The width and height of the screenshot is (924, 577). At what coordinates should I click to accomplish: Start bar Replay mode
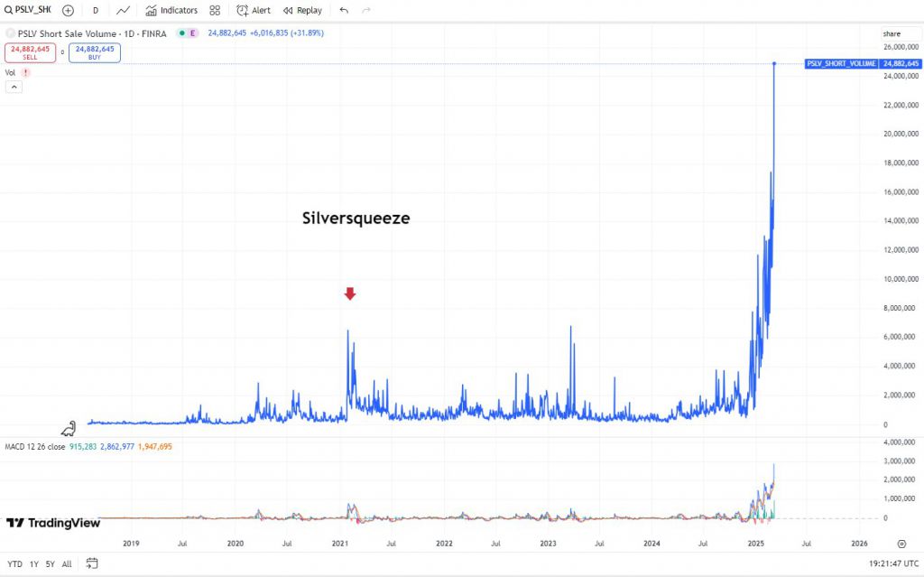pos(302,10)
